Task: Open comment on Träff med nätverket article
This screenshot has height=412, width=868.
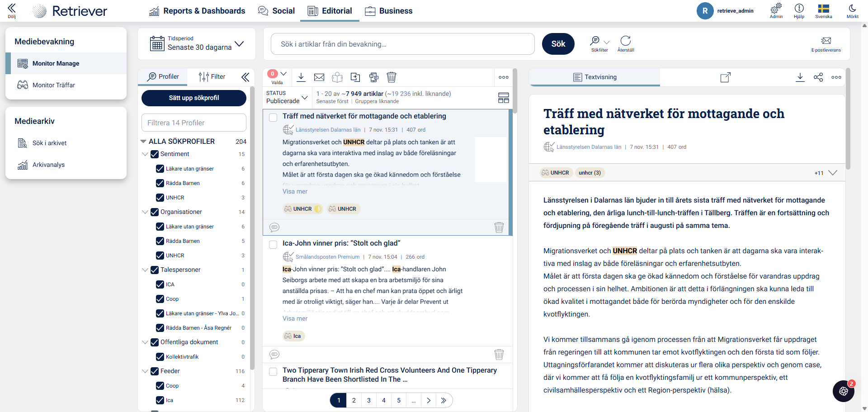Action: click(x=274, y=227)
